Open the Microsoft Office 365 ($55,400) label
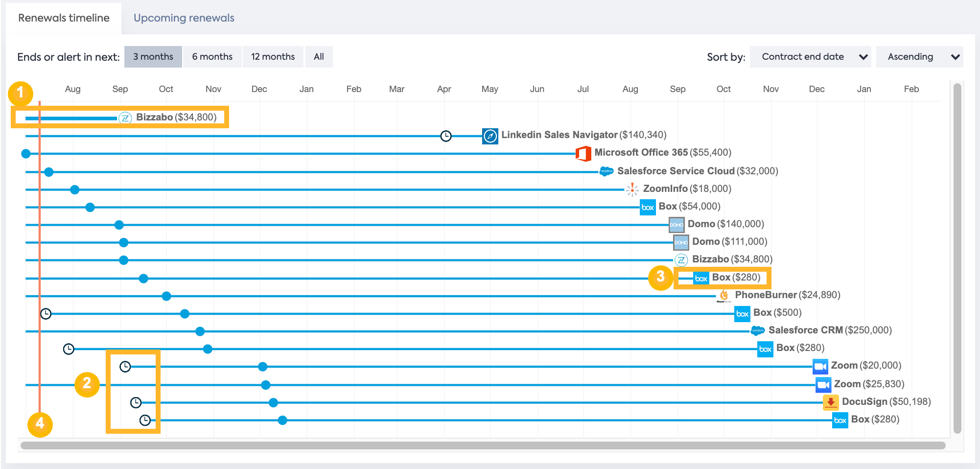 point(663,152)
